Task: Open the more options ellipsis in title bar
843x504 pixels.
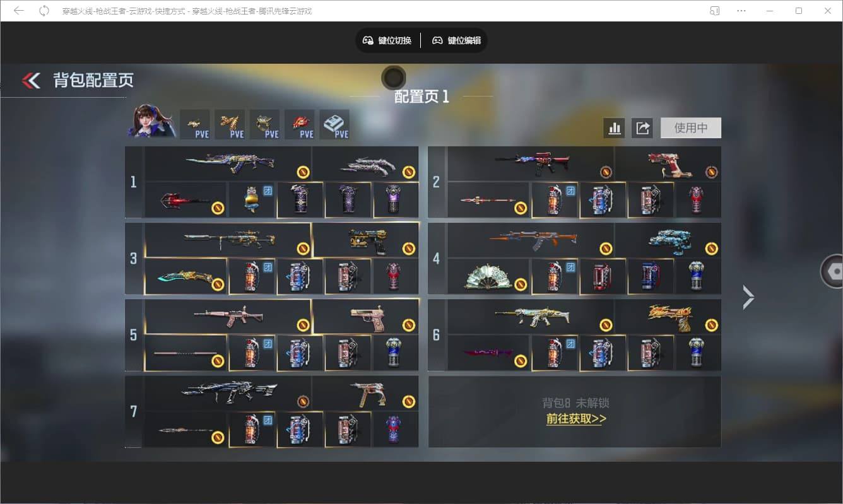Action: click(x=741, y=11)
